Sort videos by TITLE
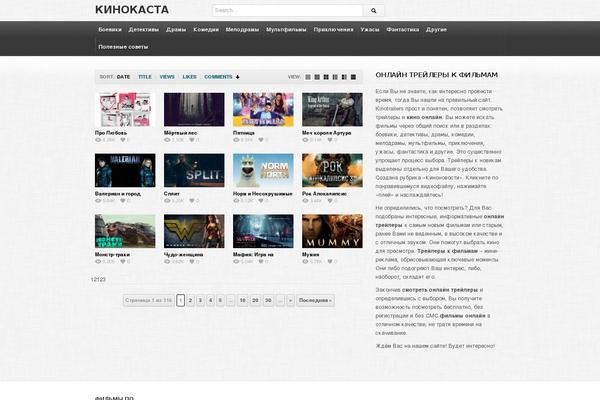 click(145, 77)
